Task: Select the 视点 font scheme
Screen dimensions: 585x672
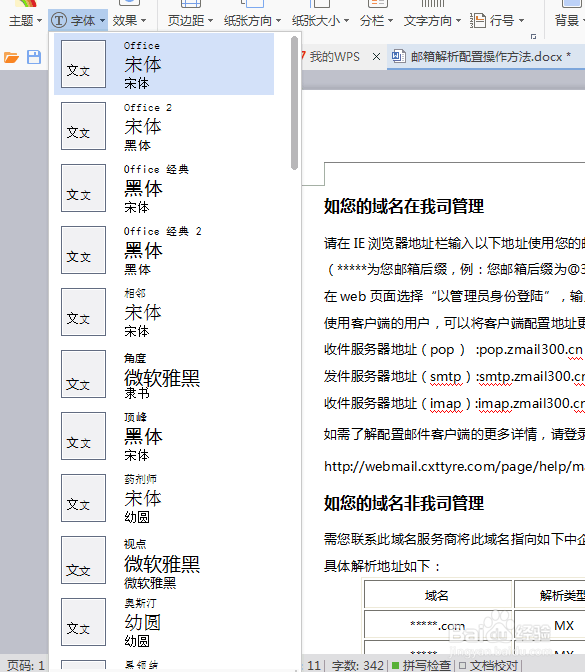Action: 164,560
